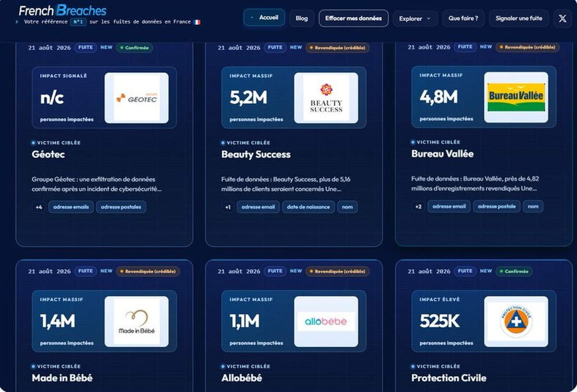Click Revendiquée (crédible) badge on Bureau Vallée card

527,47
